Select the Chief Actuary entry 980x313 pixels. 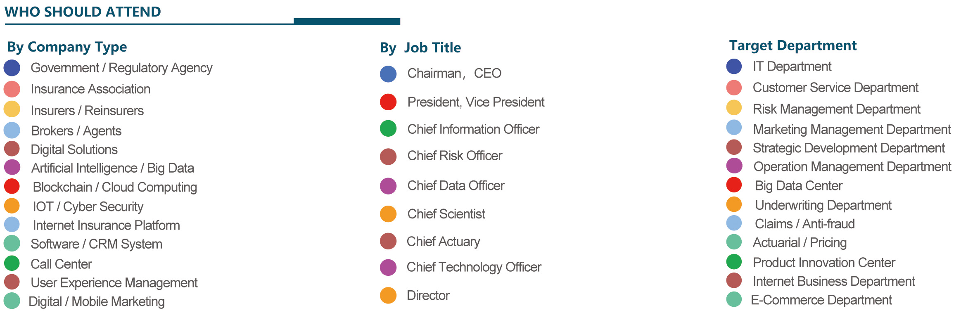pyautogui.click(x=443, y=242)
